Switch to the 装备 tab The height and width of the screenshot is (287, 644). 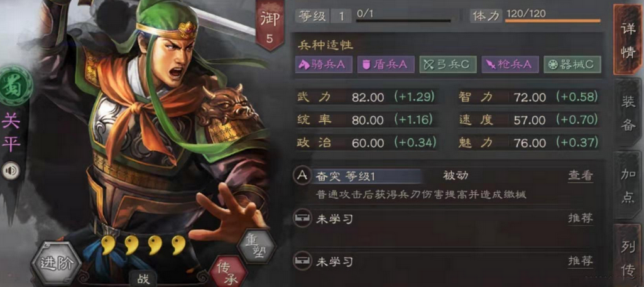click(x=628, y=113)
